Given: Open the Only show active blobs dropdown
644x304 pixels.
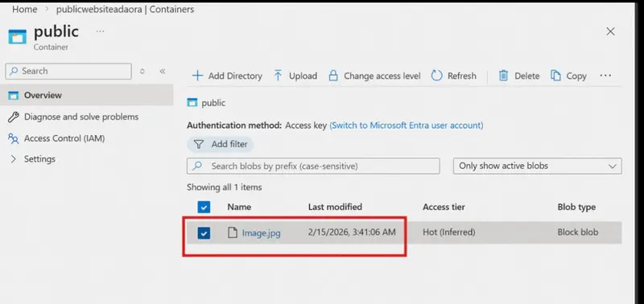Looking at the screenshot, I should tap(537, 166).
